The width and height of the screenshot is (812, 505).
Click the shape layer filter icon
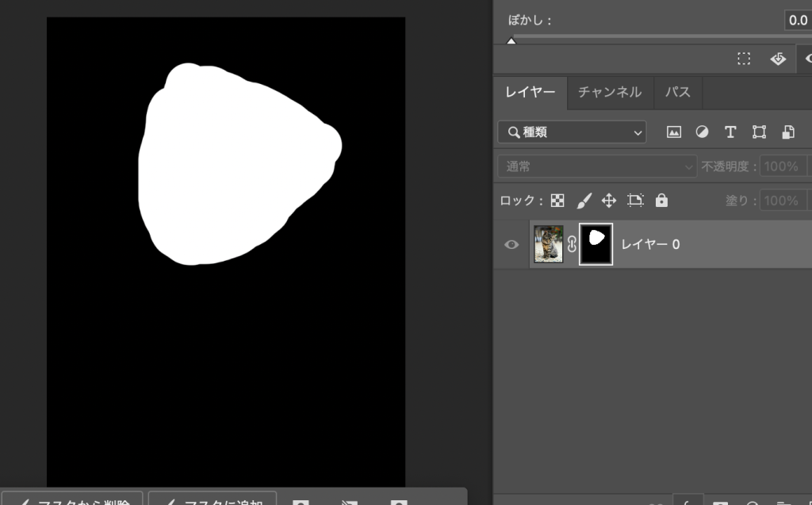click(x=759, y=132)
